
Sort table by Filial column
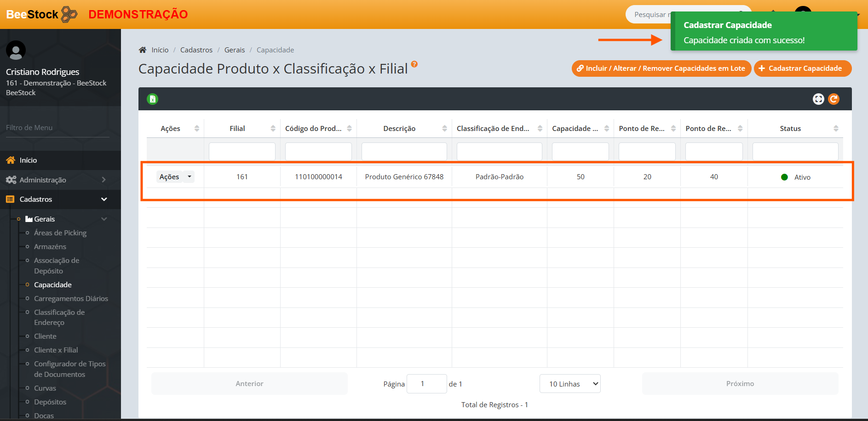[x=237, y=129]
